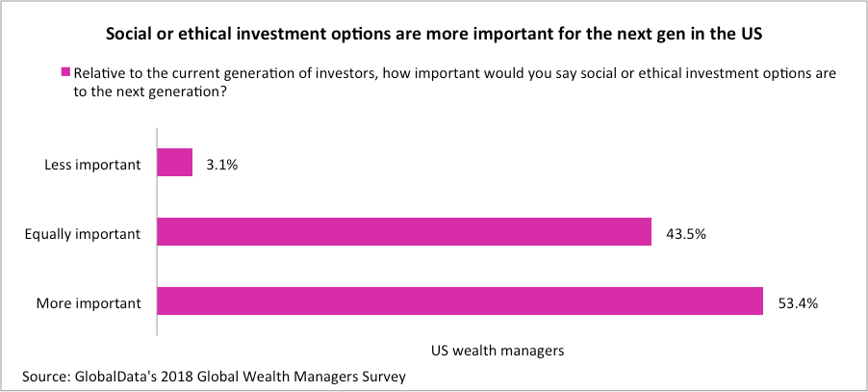Select the Equally important bar
Image resolution: width=868 pixels, height=392 pixels.
coord(403,232)
